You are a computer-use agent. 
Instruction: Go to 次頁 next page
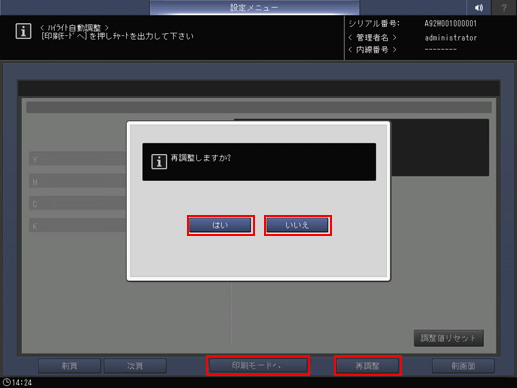click(135, 366)
